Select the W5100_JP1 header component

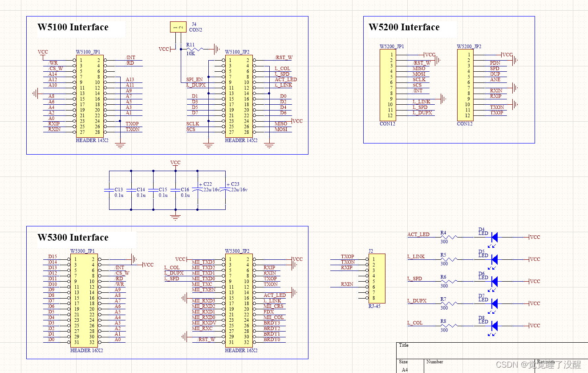[x=89, y=96]
